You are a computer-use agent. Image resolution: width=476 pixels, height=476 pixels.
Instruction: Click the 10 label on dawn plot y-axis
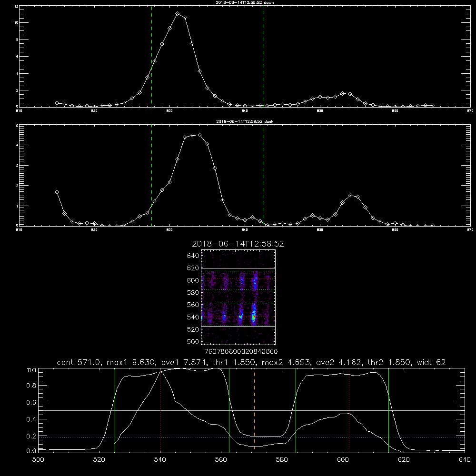tap(16, 23)
